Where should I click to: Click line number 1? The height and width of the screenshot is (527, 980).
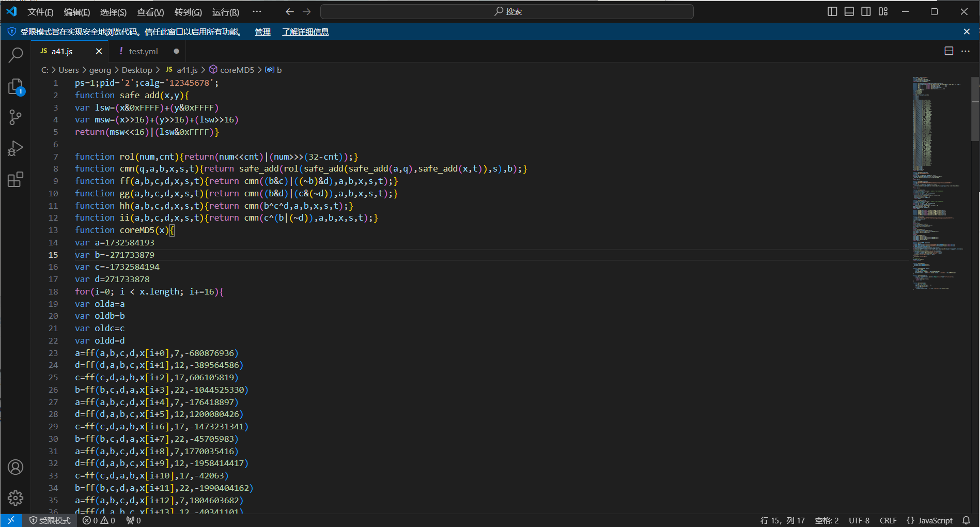tap(56, 83)
